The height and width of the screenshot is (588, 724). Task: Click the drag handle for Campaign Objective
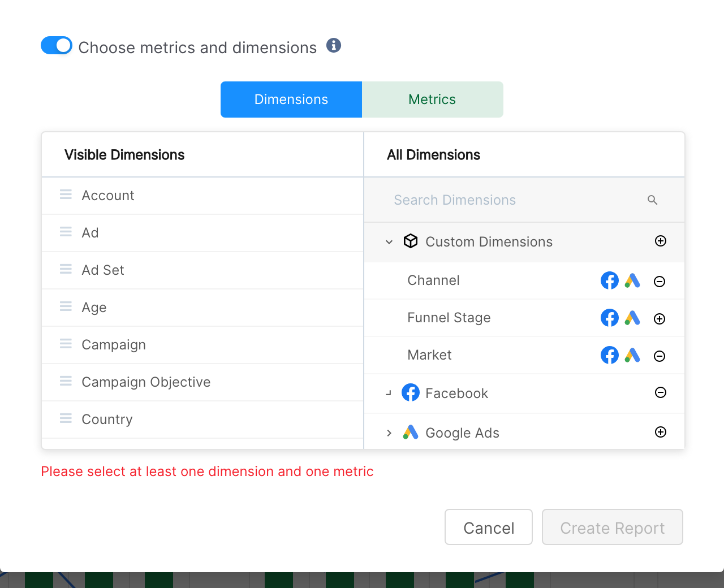click(x=66, y=381)
